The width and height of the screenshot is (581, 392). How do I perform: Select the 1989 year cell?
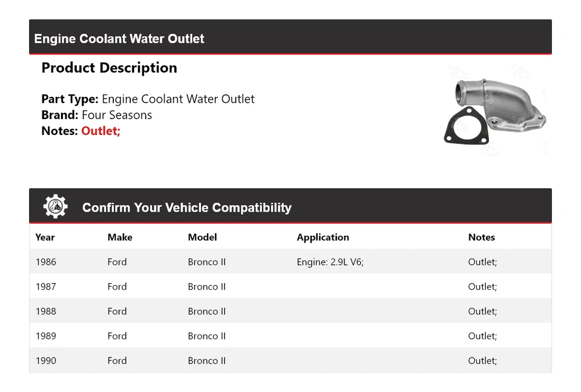click(x=45, y=336)
